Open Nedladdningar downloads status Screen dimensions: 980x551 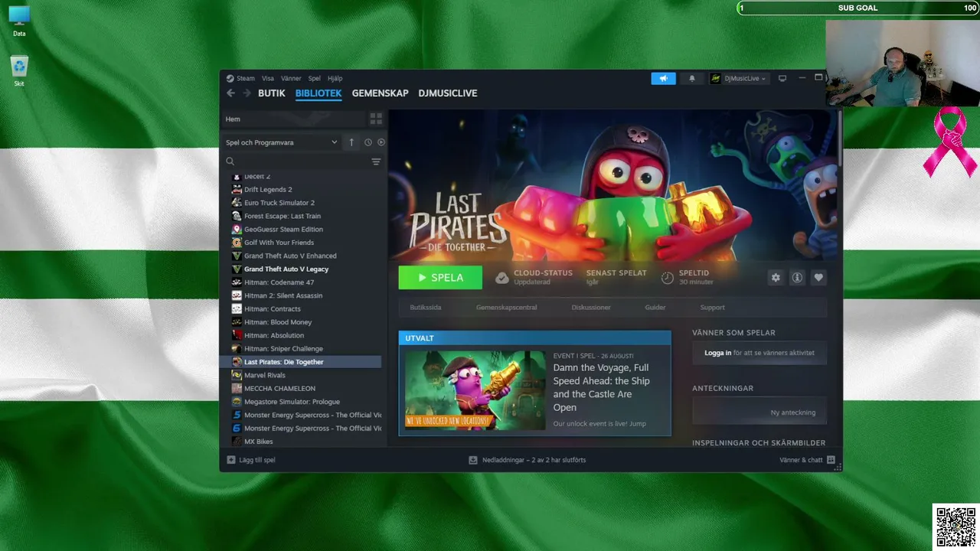[534, 460]
